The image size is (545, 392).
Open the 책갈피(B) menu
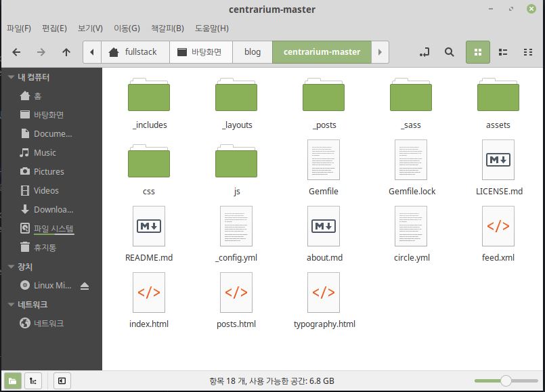(167, 28)
